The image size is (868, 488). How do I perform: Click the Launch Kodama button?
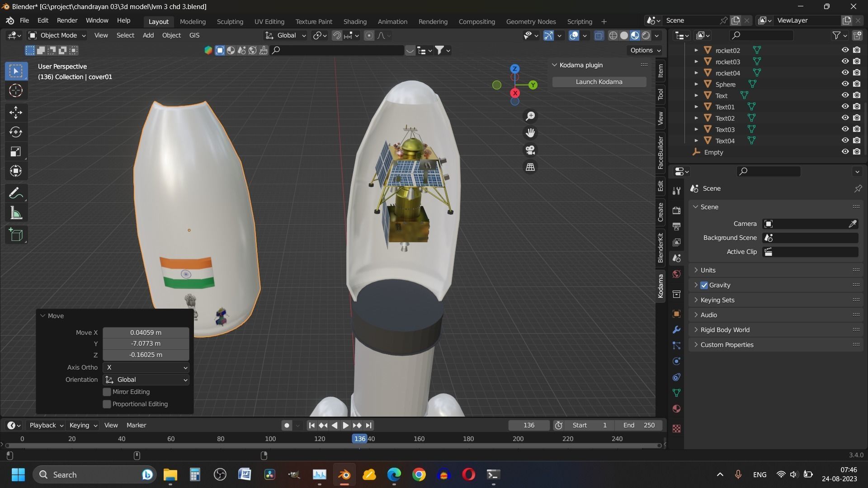tap(599, 82)
